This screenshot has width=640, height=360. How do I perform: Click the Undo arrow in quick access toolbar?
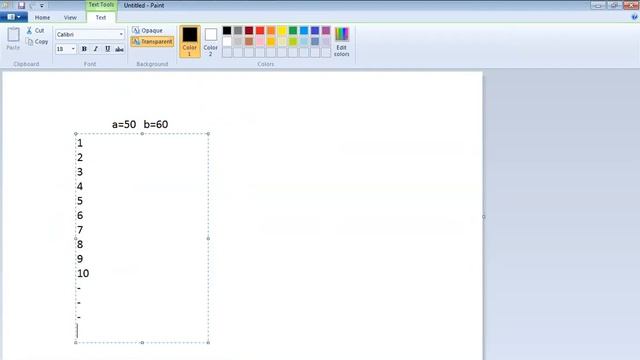click(32, 6)
